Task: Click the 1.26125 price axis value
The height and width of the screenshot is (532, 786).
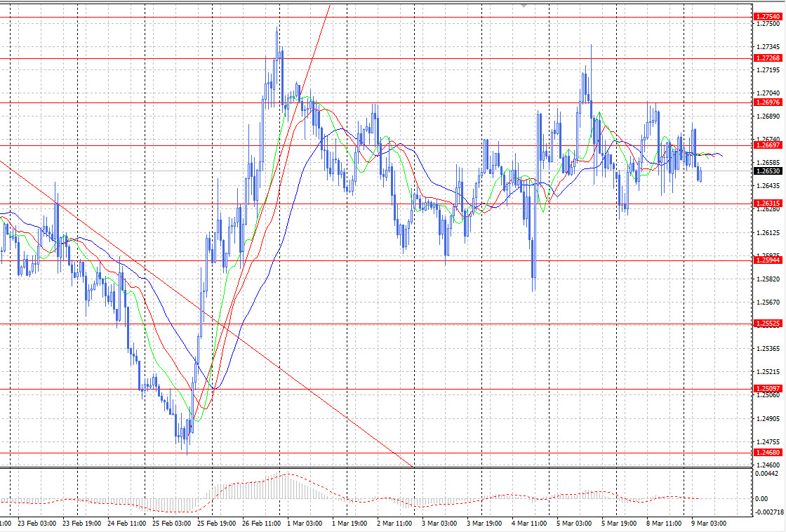Action: click(768, 232)
